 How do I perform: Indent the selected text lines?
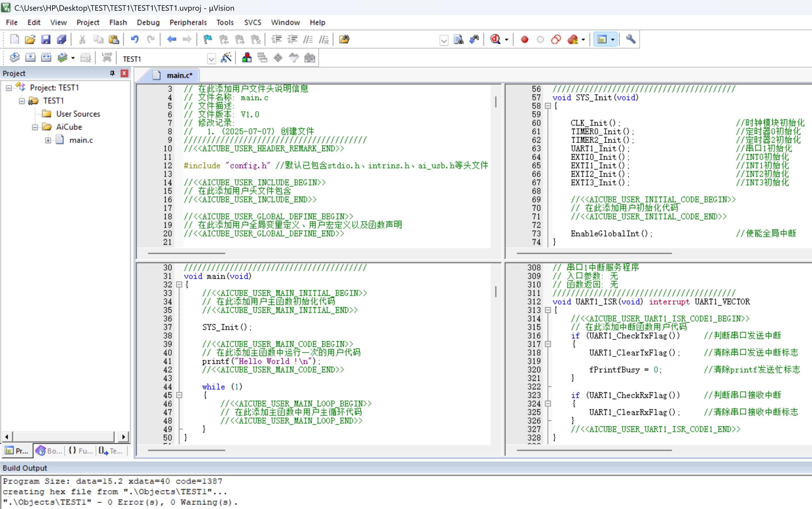[x=277, y=40]
